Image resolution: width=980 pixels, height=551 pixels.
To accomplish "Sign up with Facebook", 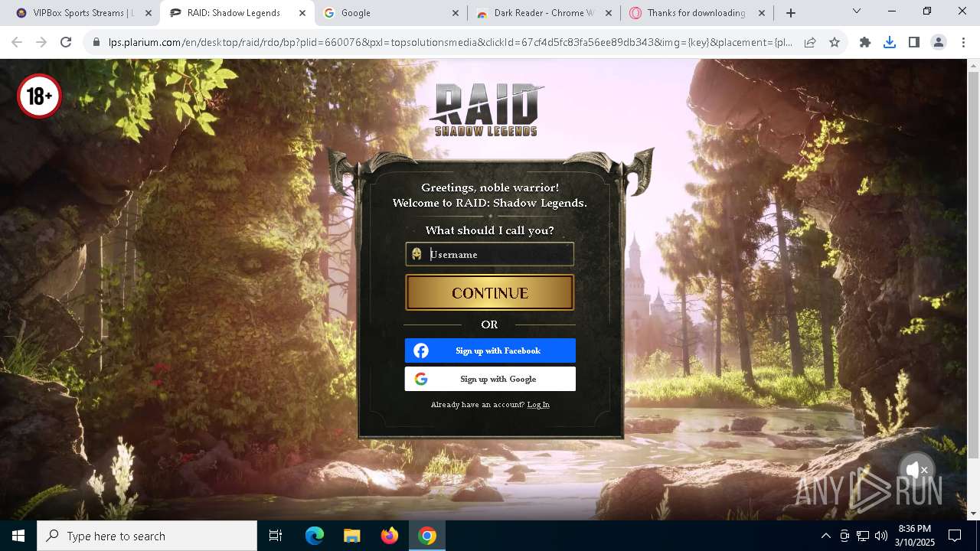I will click(x=490, y=350).
